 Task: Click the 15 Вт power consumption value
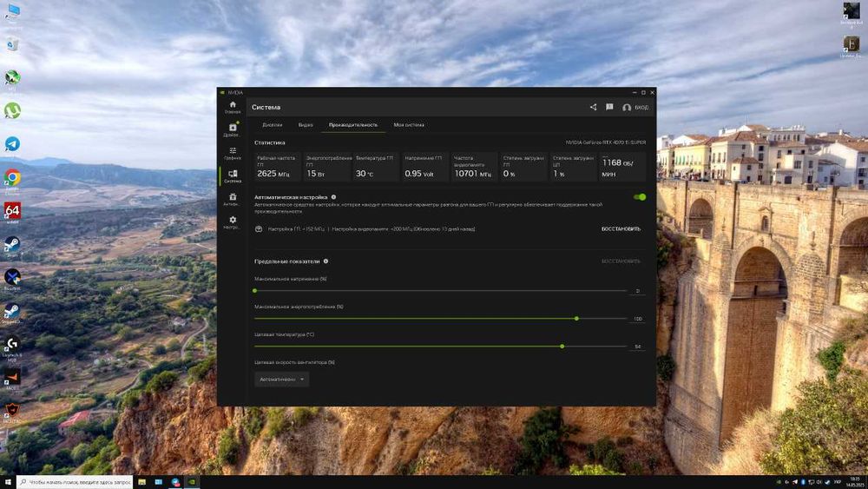pos(316,174)
